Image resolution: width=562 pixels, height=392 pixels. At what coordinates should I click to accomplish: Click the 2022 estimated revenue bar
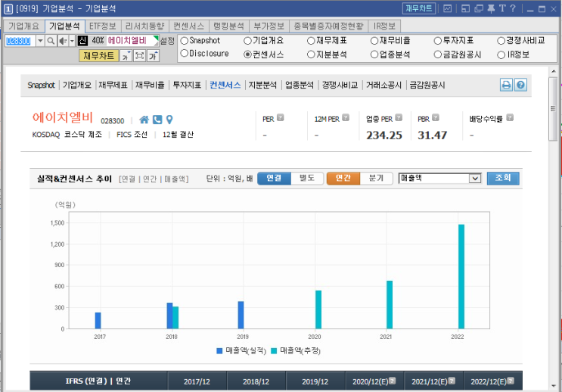tap(461, 276)
